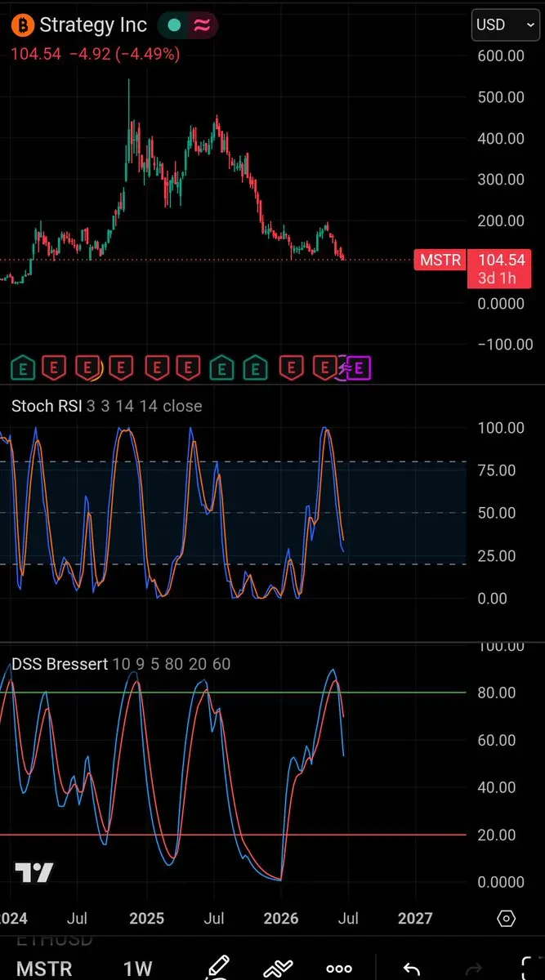Image resolution: width=545 pixels, height=980 pixels.
Task: Select the red 20 oversold line in DSS pane
Action: click(233, 835)
